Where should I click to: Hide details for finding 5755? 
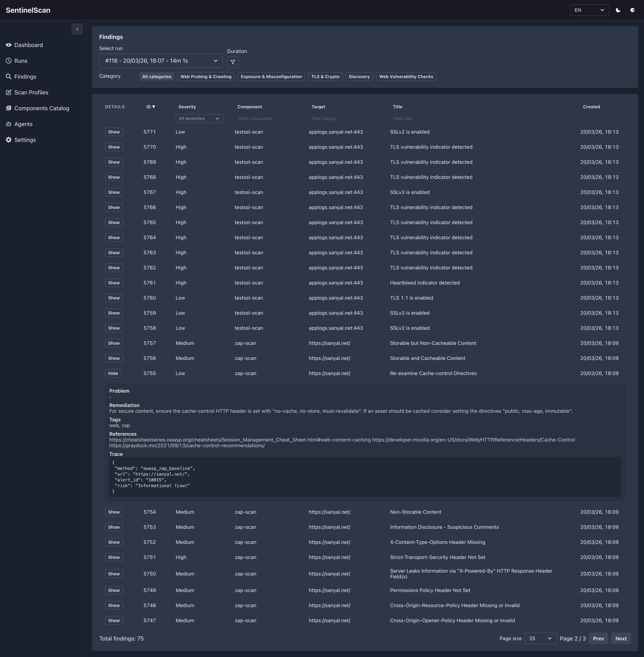click(113, 373)
